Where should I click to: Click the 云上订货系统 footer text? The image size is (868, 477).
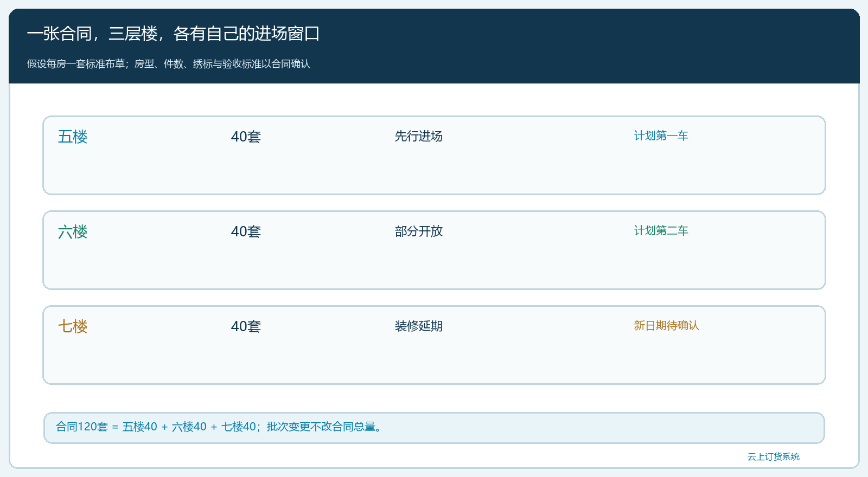pyautogui.click(x=774, y=456)
